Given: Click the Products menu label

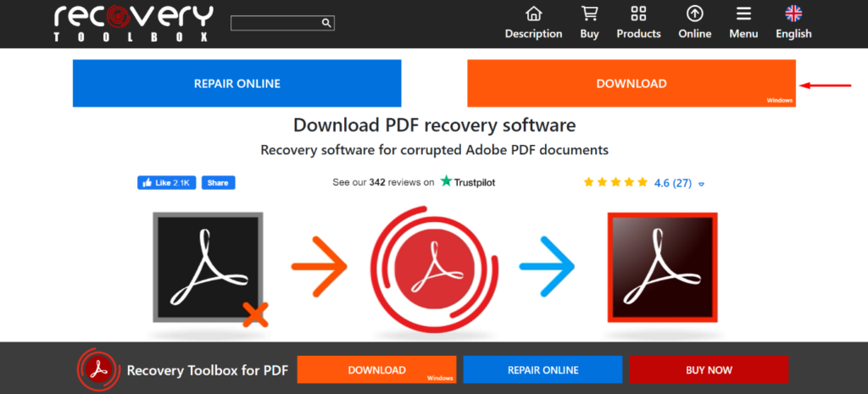Looking at the screenshot, I should click(x=639, y=34).
